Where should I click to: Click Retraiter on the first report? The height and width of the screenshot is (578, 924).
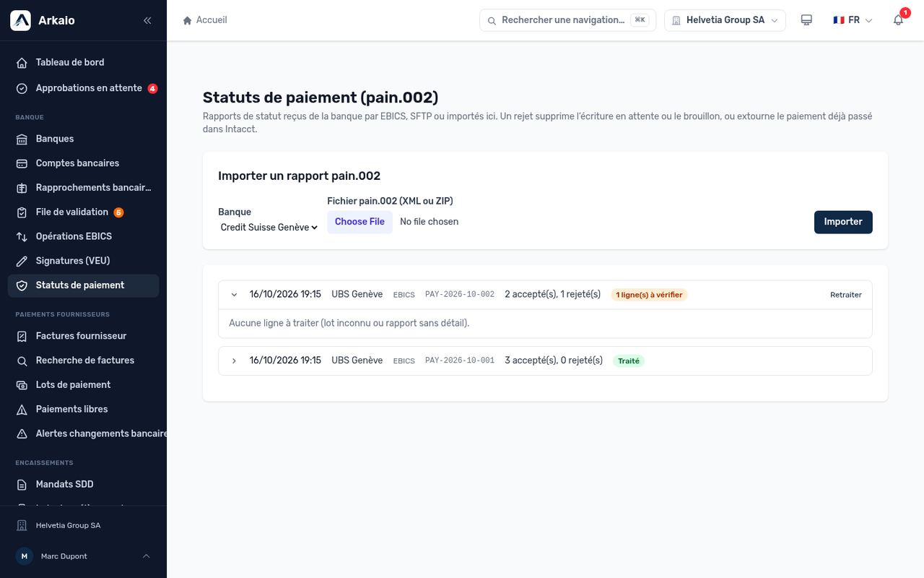point(845,295)
